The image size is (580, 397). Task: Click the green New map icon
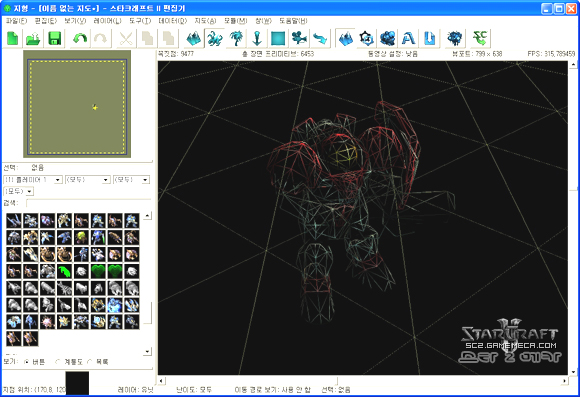pyautogui.click(x=13, y=38)
